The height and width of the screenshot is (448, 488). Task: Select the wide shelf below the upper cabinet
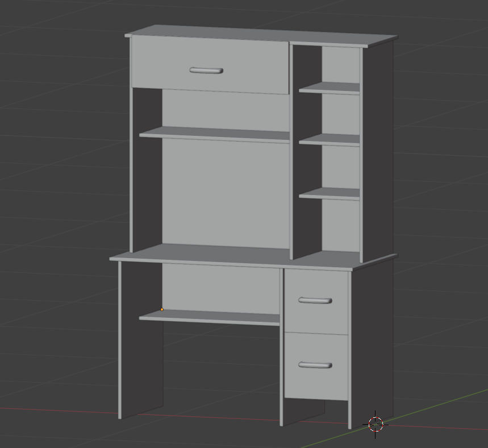[214, 135]
